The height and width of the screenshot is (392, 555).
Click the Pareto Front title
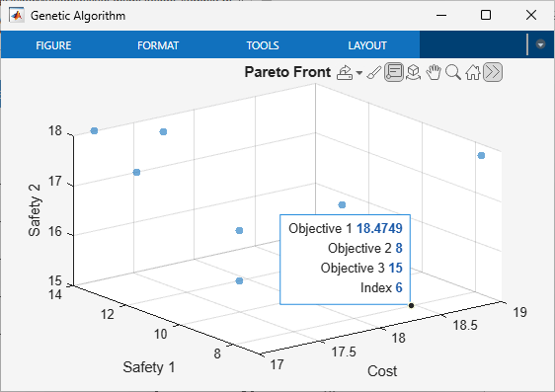287,72
